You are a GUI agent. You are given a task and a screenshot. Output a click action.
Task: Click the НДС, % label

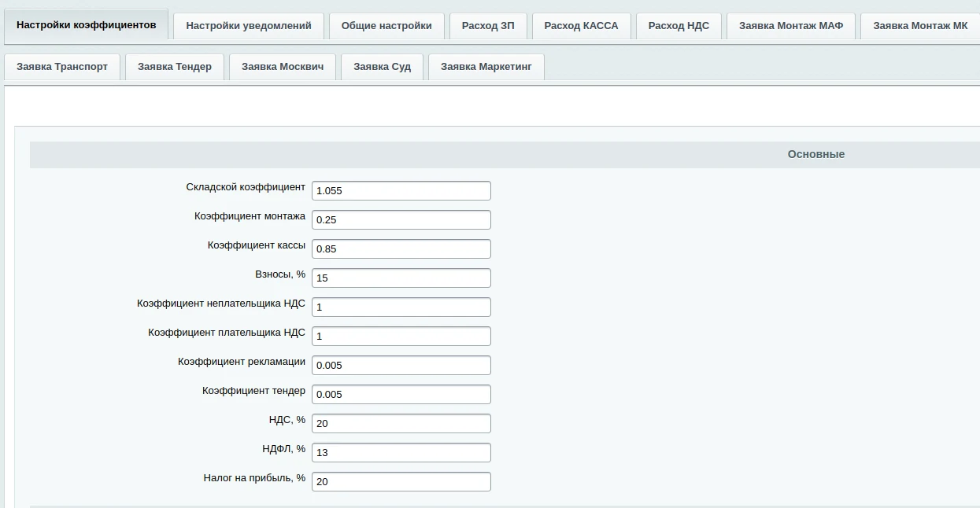pos(287,420)
